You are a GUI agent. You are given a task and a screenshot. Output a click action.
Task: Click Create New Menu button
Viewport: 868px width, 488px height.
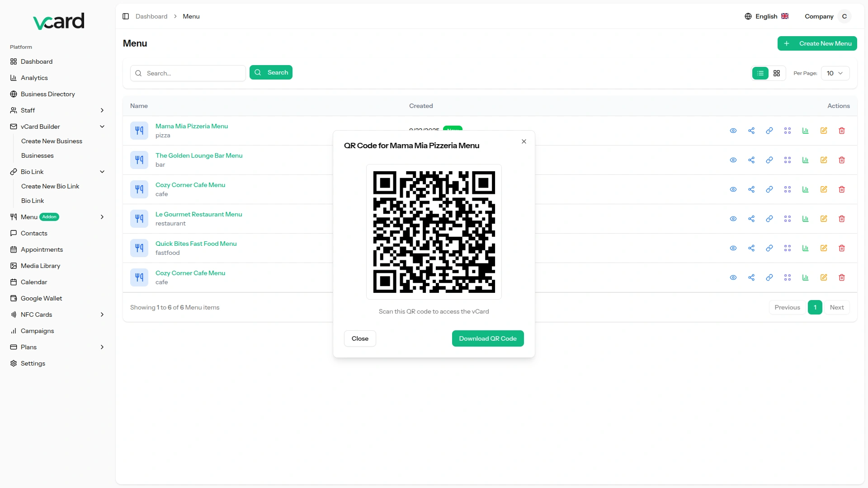817,43
